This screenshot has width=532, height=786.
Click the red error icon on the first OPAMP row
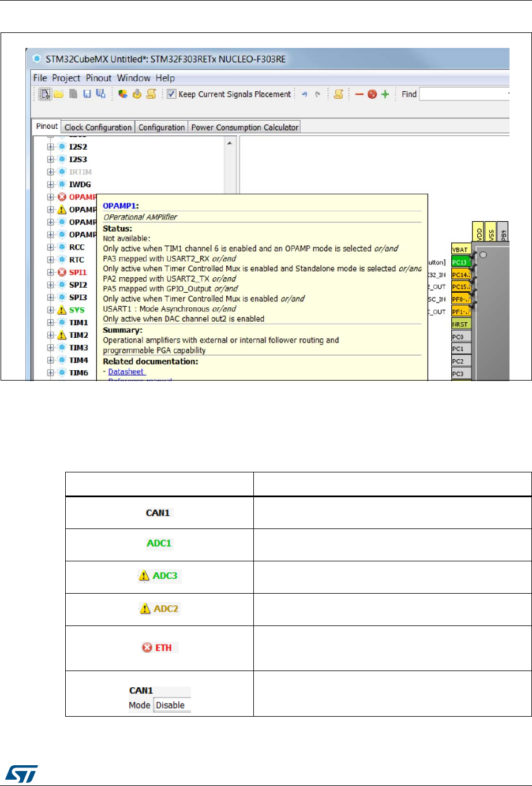point(62,197)
